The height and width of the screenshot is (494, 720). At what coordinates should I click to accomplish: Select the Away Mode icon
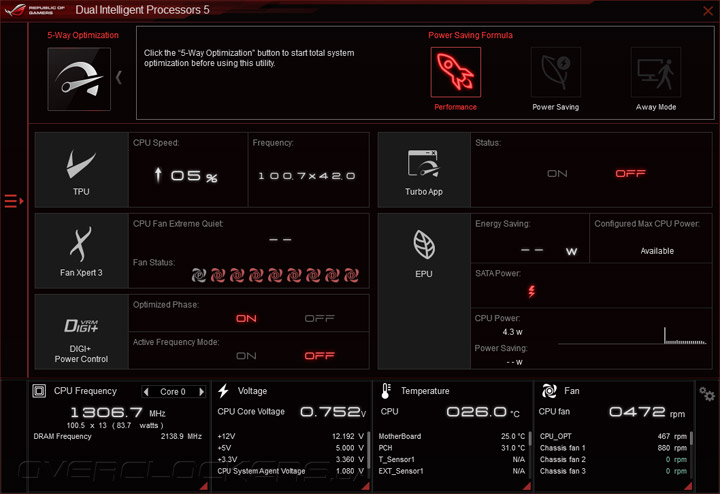[656, 72]
